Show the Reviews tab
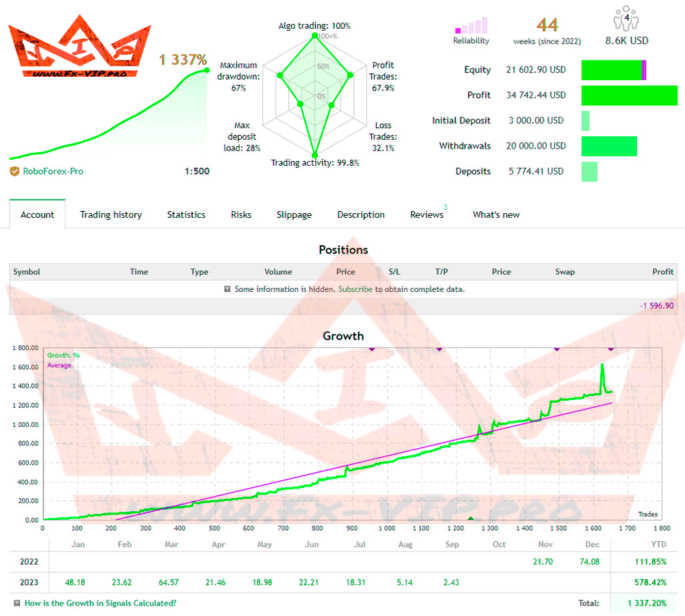 (427, 214)
